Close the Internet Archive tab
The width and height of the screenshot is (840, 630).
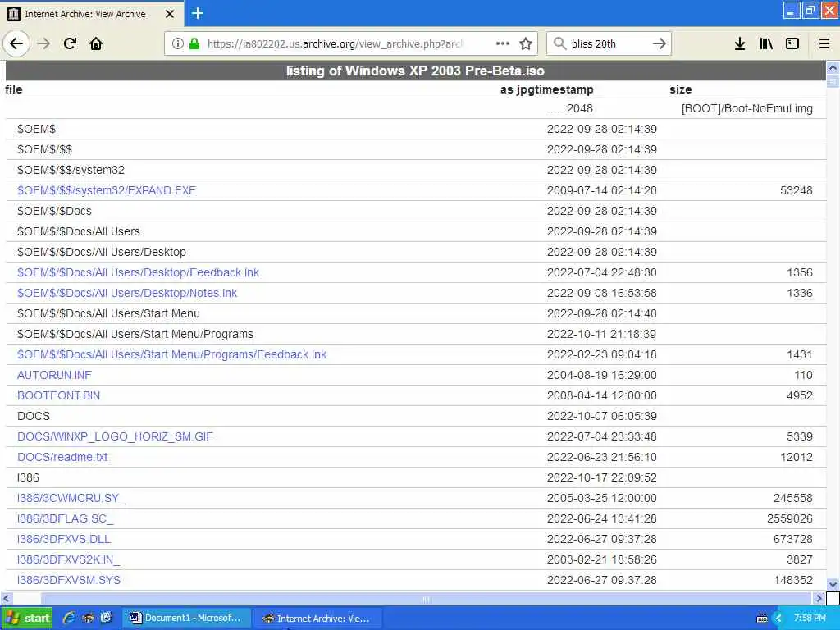point(169,14)
